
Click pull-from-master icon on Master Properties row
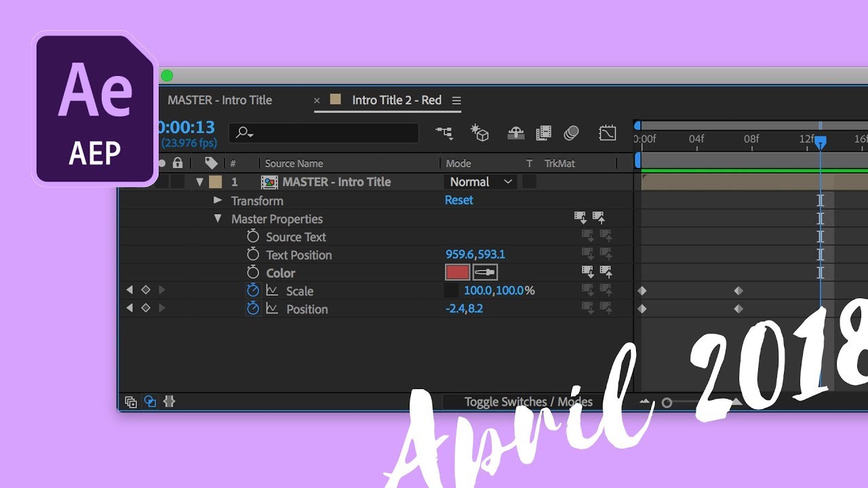coord(580,218)
